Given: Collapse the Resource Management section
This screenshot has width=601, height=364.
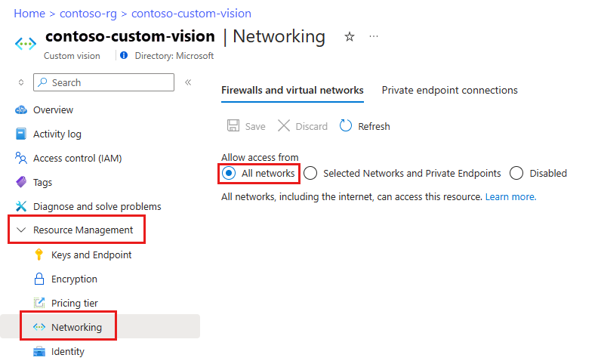Looking at the screenshot, I should [x=21, y=230].
